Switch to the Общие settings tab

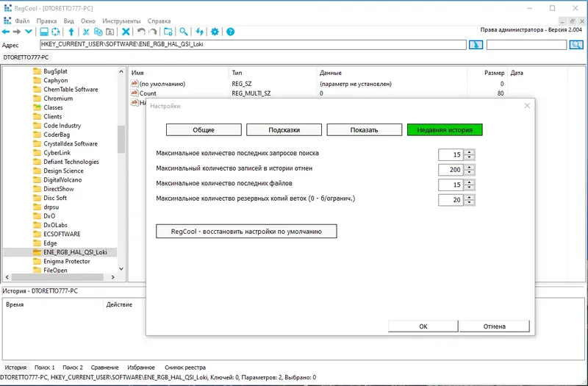[204, 130]
